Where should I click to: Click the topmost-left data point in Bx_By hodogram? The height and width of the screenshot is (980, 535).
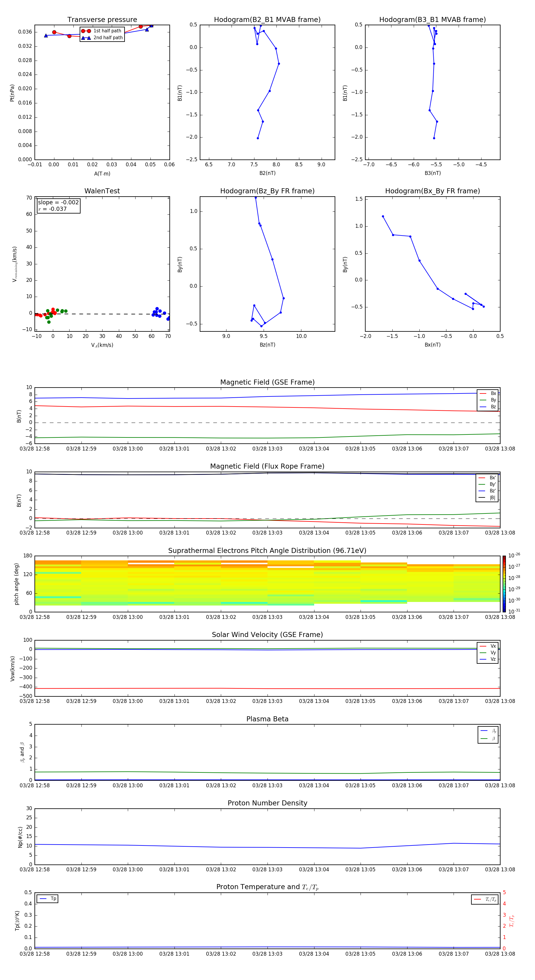pos(383,216)
